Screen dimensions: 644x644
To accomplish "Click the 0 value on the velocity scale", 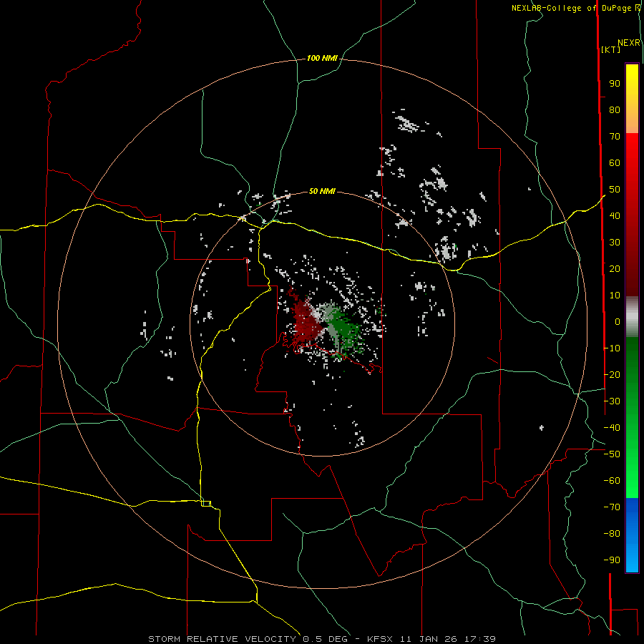I will point(618,321).
